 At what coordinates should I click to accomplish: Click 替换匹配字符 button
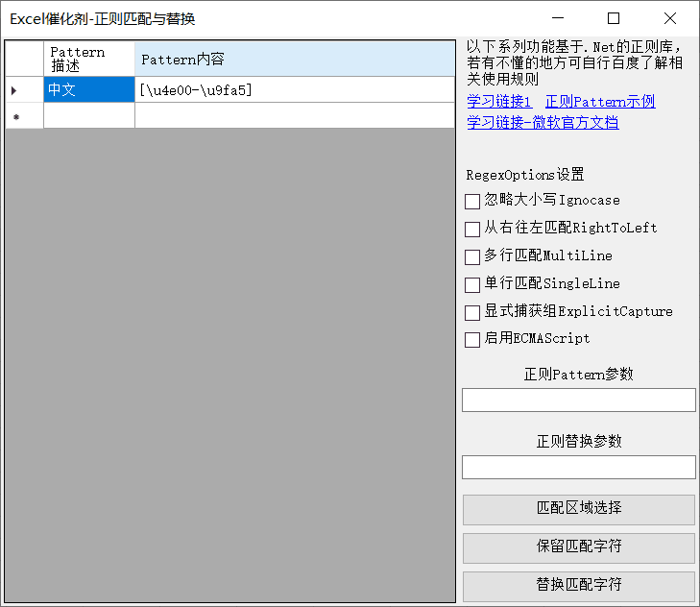(x=579, y=586)
